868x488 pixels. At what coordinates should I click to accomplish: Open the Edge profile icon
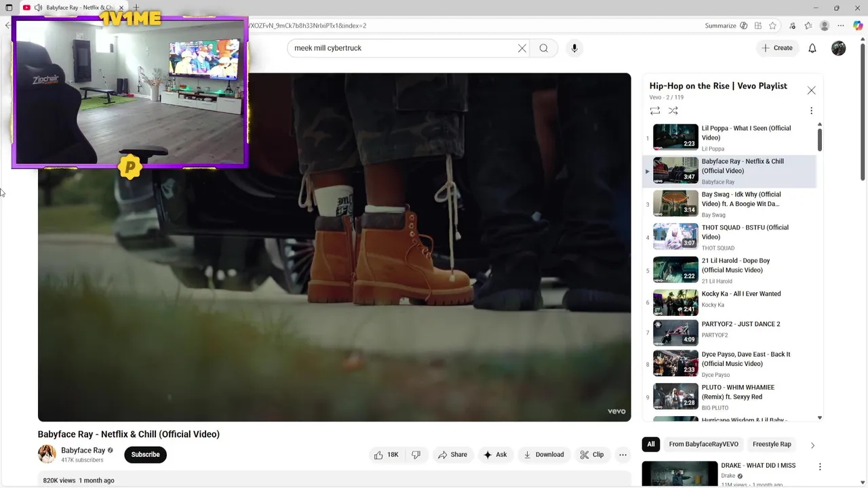click(x=825, y=26)
